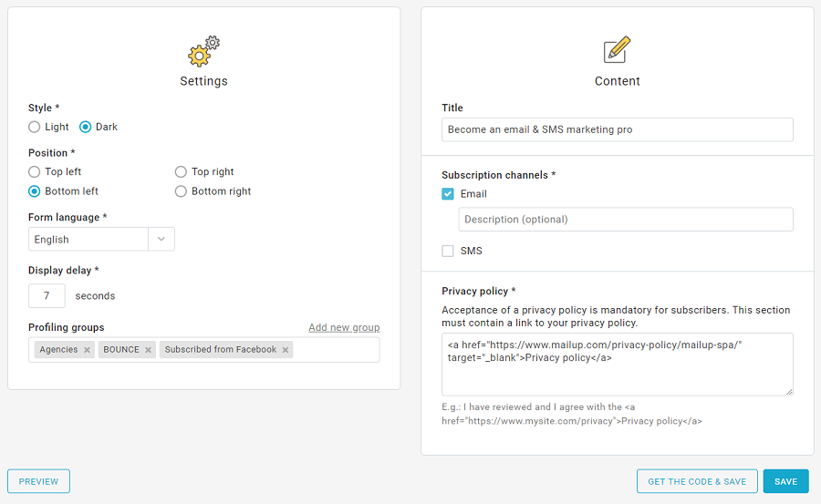821x504 pixels.
Task: Click the Add new group link
Action: tap(344, 328)
